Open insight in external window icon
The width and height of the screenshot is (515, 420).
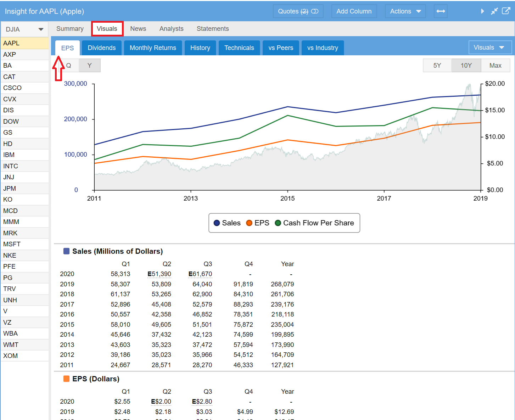506,11
